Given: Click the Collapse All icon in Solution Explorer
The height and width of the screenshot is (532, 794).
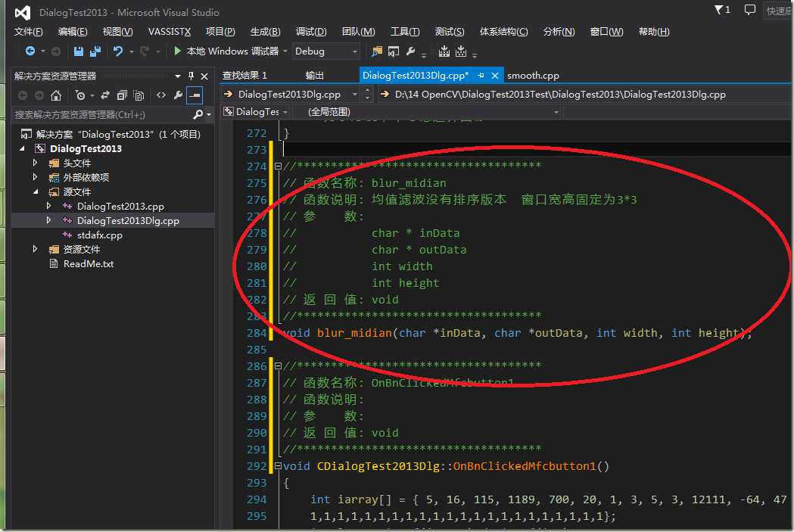Looking at the screenshot, I should (x=122, y=95).
